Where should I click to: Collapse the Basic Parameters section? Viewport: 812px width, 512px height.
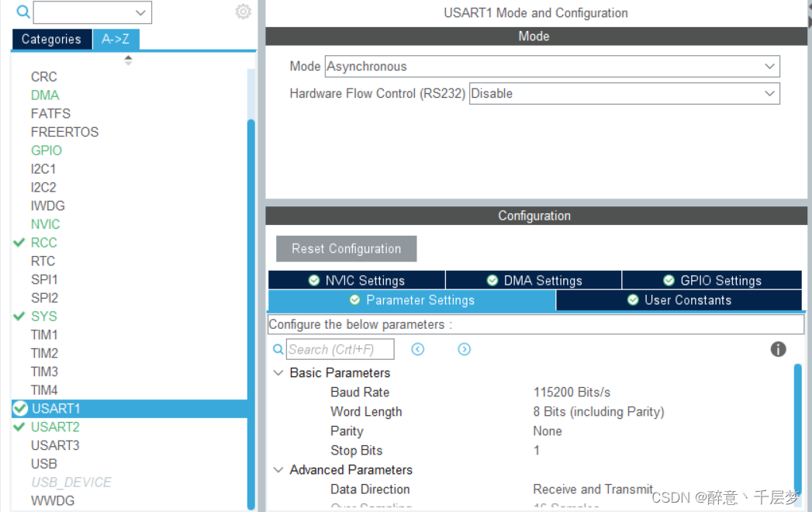278,372
